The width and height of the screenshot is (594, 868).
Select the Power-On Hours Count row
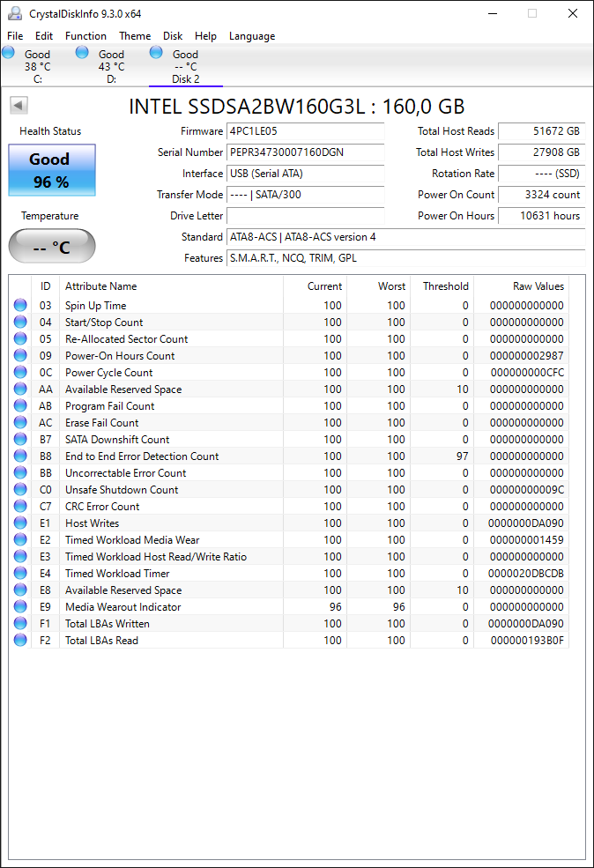tap(288, 355)
